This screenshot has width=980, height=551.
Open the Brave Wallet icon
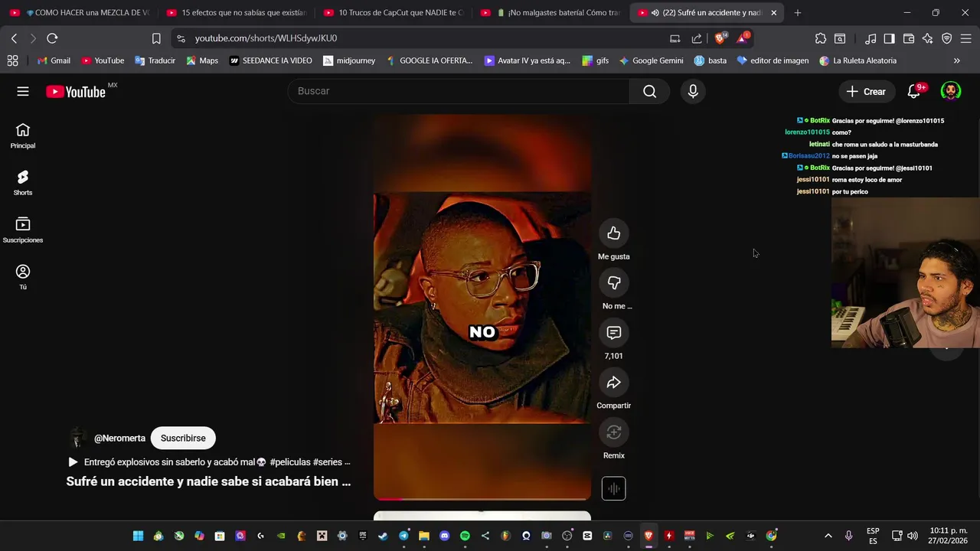pyautogui.click(x=909, y=38)
